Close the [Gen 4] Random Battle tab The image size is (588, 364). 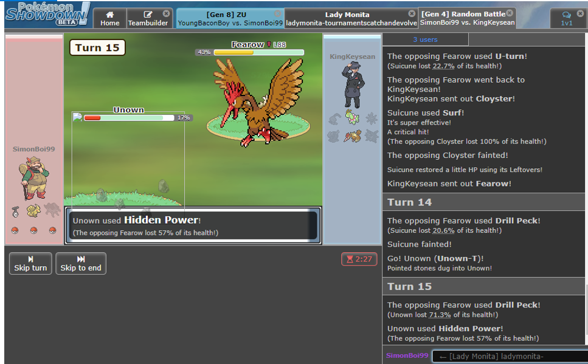509,13
